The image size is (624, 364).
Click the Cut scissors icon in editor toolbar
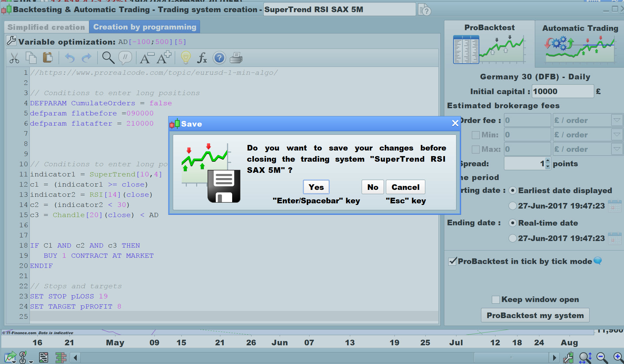[14, 58]
